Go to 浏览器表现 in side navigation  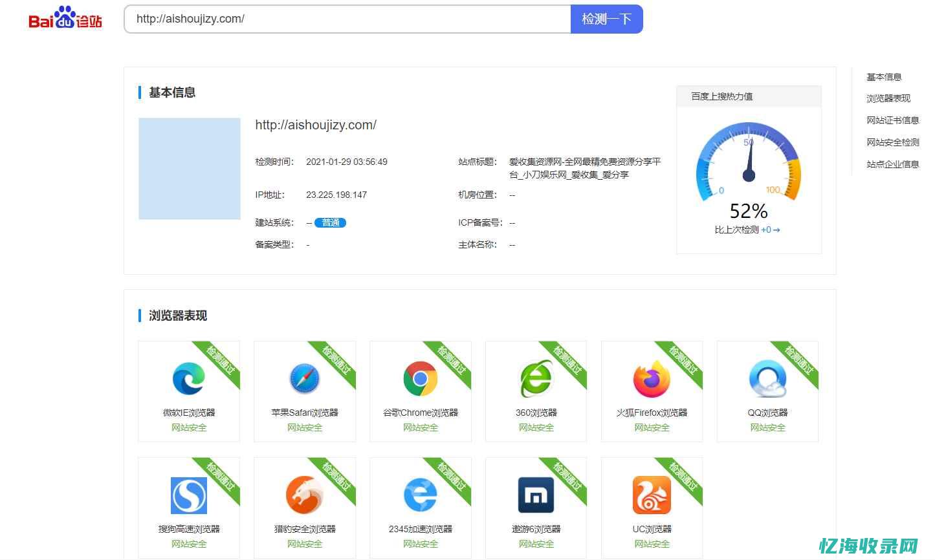[888, 98]
